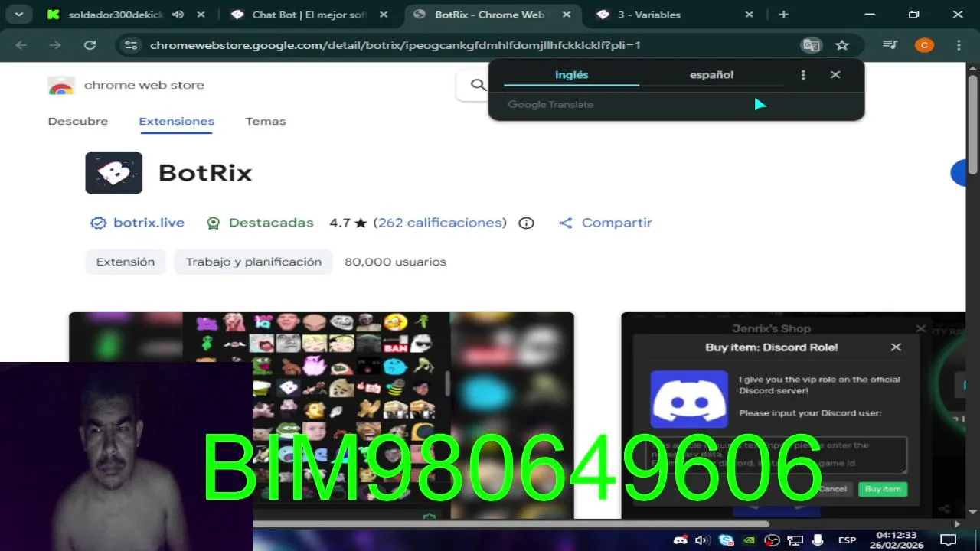Screen dimensions: 980x551
Task: Open translate popup more options
Action: 803,75
